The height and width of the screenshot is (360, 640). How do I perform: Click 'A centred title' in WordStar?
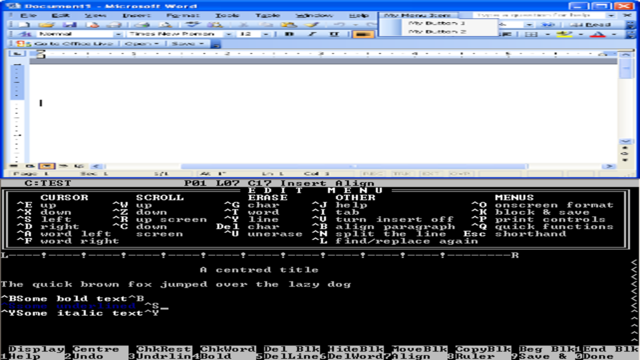click(259, 270)
